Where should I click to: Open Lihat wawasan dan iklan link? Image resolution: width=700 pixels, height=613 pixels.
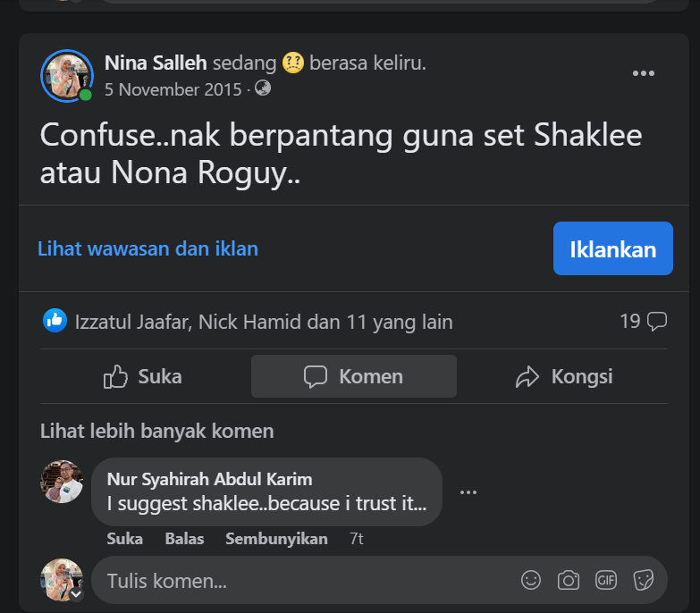tap(148, 249)
